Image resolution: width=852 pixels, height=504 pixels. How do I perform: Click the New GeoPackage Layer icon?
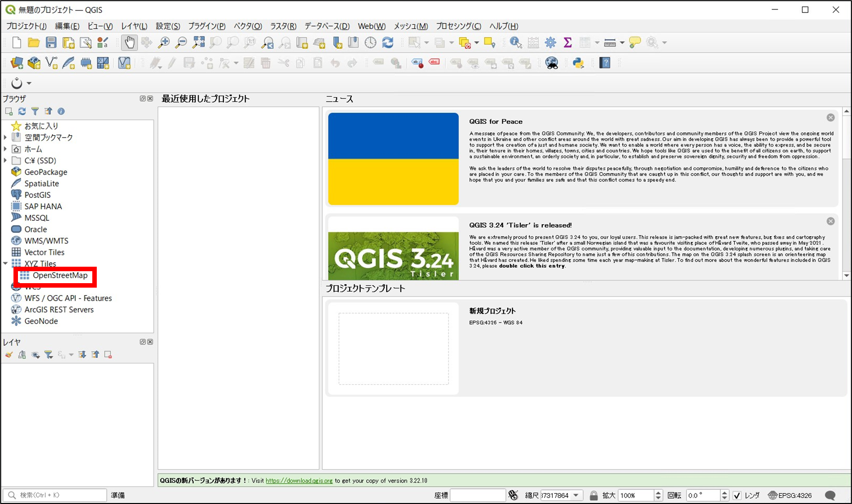34,63
